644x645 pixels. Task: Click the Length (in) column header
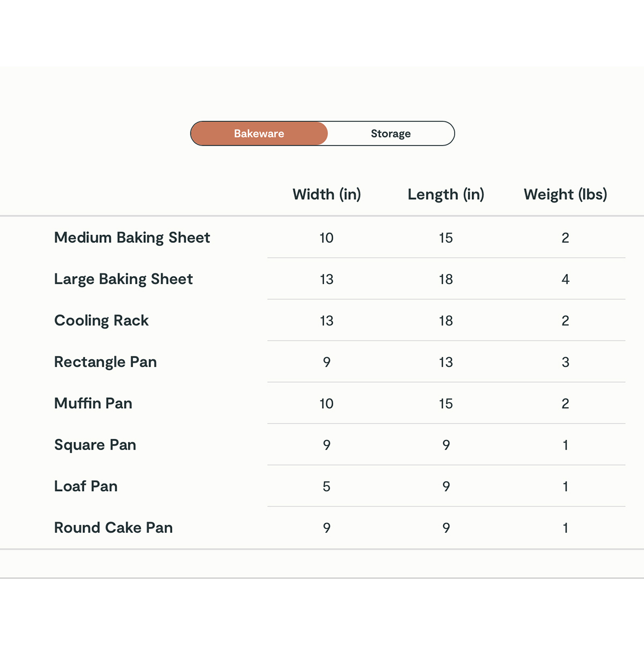(x=446, y=194)
